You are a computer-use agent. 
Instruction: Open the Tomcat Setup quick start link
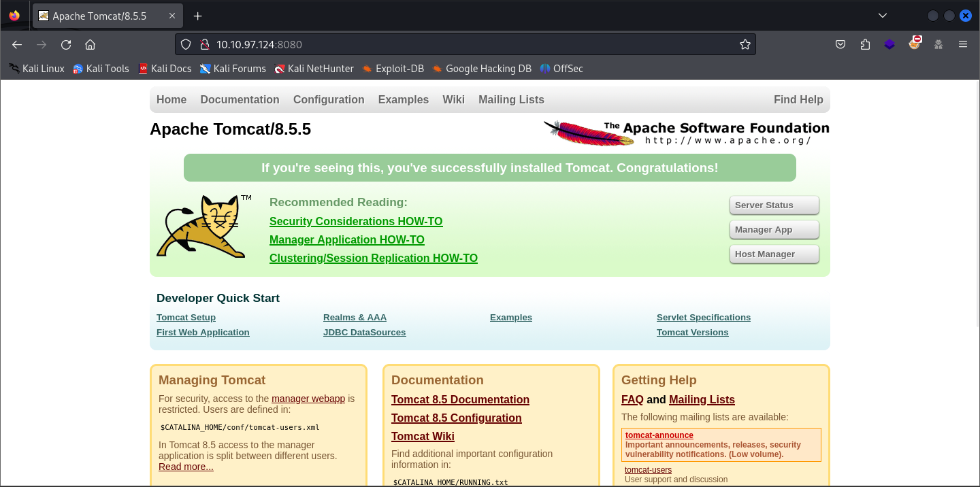tap(186, 318)
